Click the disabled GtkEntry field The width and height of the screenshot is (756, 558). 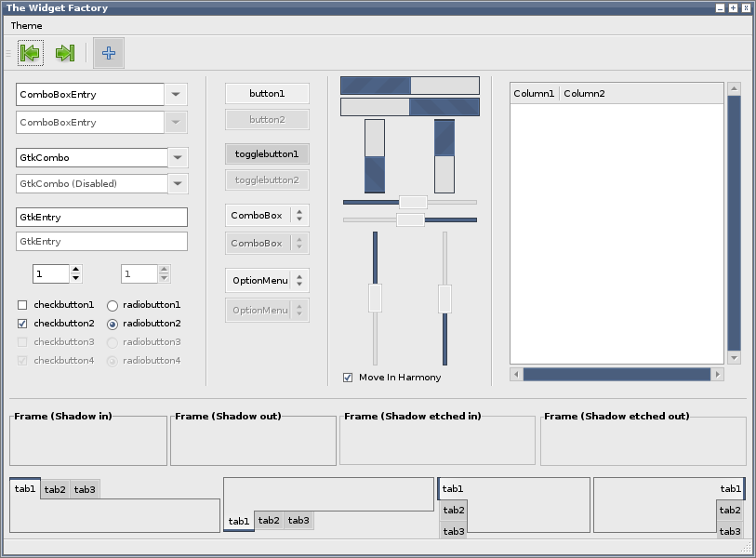[101, 242]
